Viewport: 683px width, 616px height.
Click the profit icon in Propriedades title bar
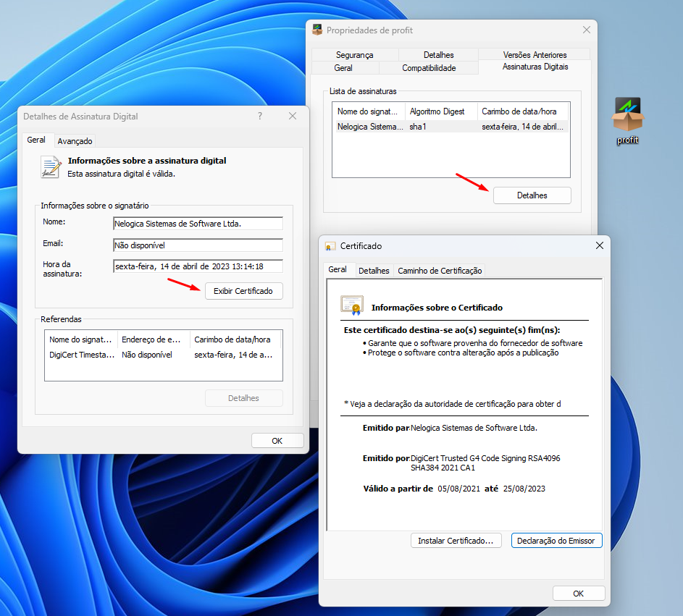click(317, 30)
